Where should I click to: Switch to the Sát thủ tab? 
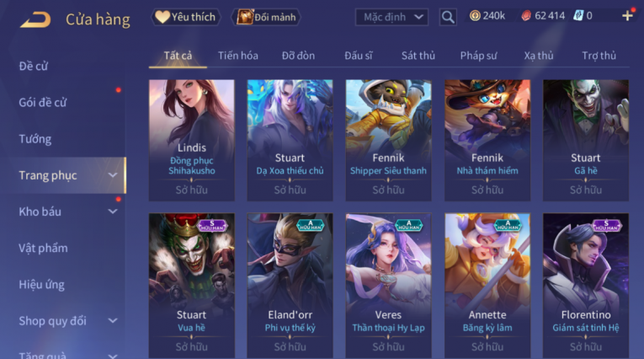click(x=418, y=56)
